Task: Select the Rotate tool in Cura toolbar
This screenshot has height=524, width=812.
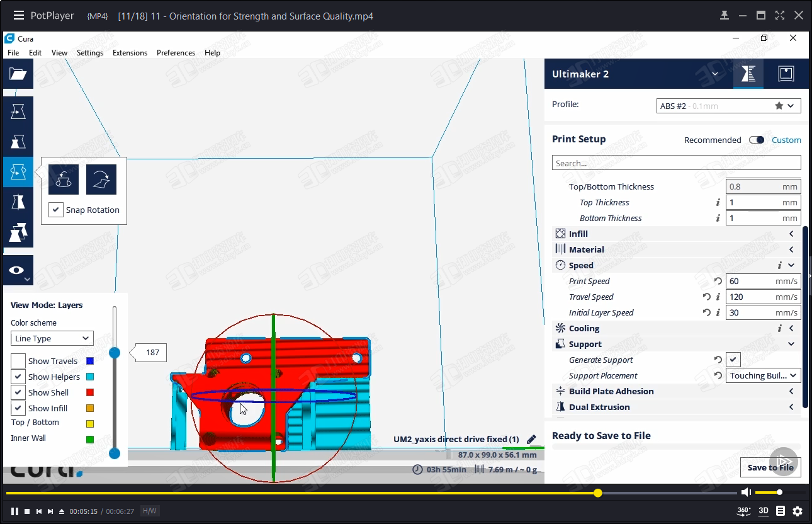Action: click(x=18, y=172)
